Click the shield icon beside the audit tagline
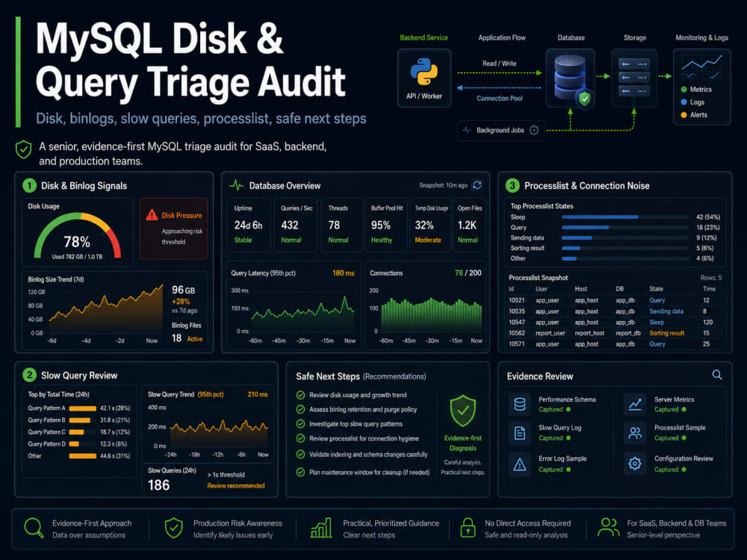The height and width of the screenshot is (560, 747). pyautogui.click(x=23, y=149)
